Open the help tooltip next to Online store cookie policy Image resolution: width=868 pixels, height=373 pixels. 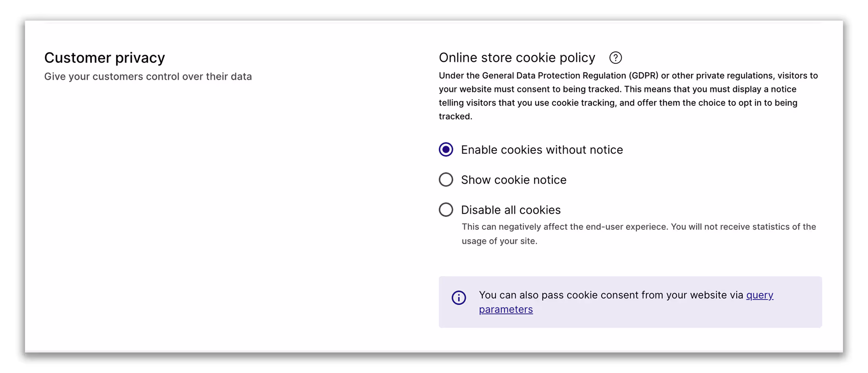pos(615,58)
